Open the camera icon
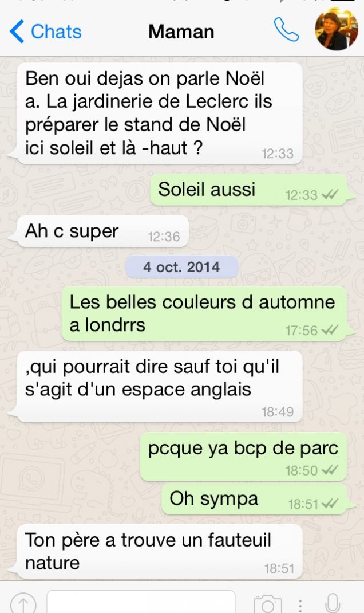Screen dimensions: 364x613 (x=267, y=604)
